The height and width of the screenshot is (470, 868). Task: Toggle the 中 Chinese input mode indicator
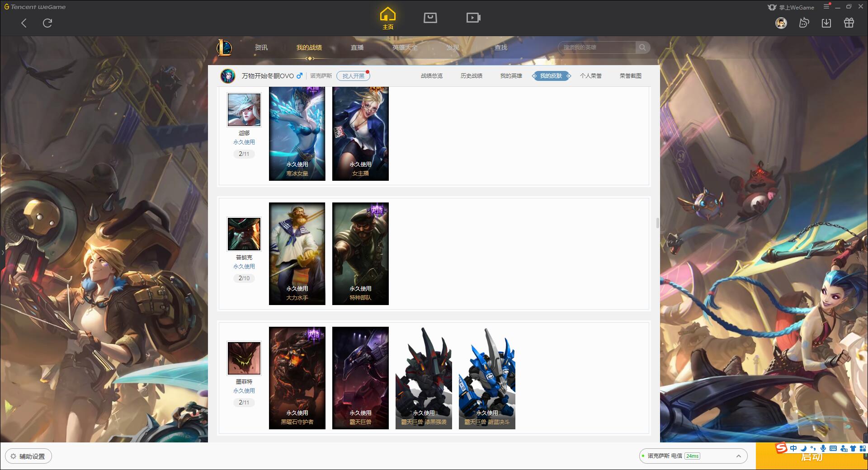pos(793,448)
